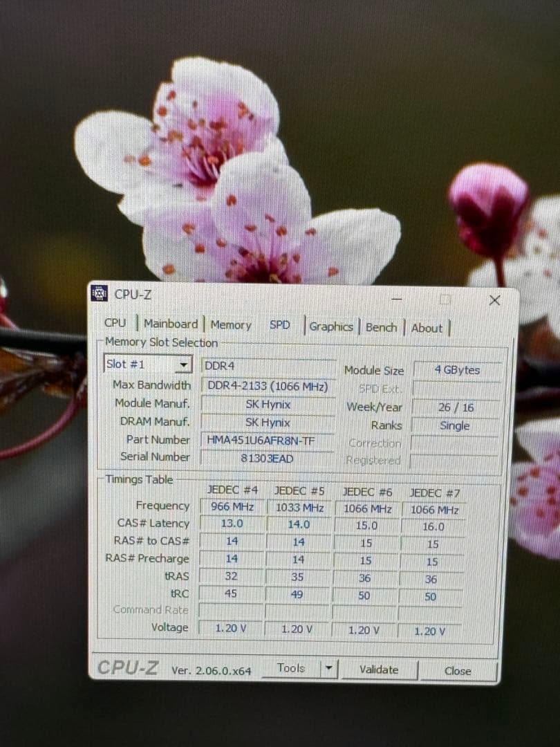Click the Close button to exit CPU-Z

pos(458,670)
